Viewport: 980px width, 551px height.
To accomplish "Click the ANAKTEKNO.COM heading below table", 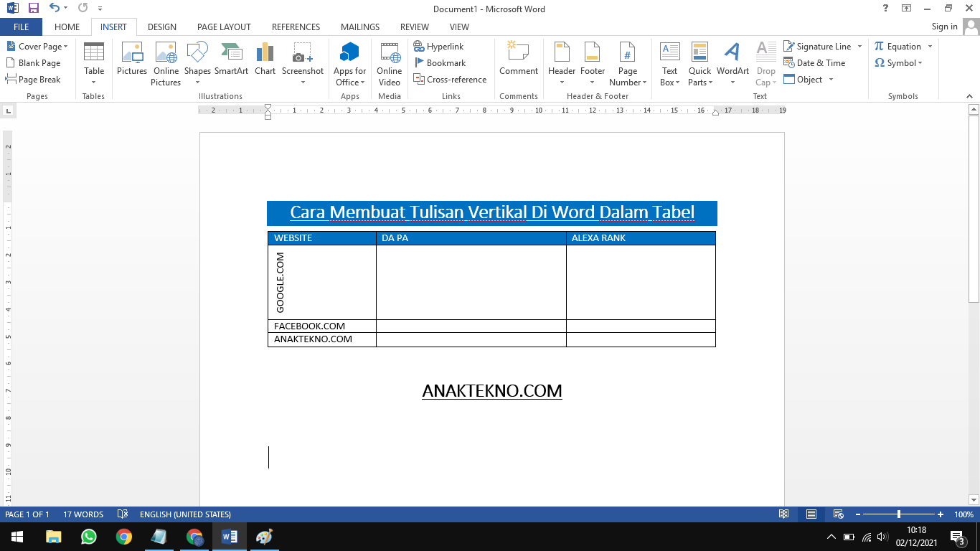I will (x=492, y=391).
